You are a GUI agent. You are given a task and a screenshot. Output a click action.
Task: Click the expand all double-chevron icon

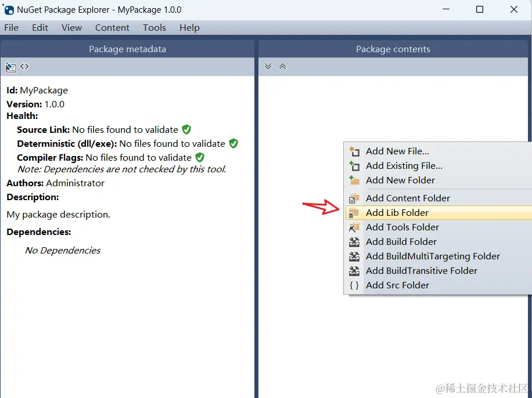coord(268,66)
